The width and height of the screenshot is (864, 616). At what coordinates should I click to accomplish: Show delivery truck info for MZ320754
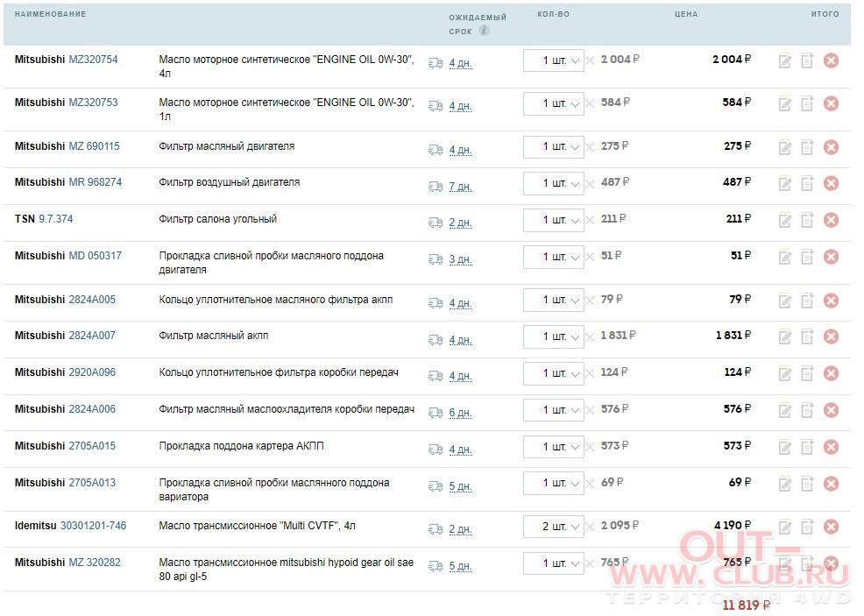coord(436,63)
